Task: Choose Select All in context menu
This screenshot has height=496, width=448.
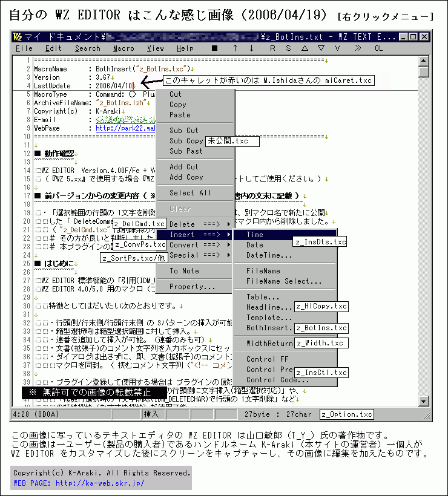Action: click(196, 192)
